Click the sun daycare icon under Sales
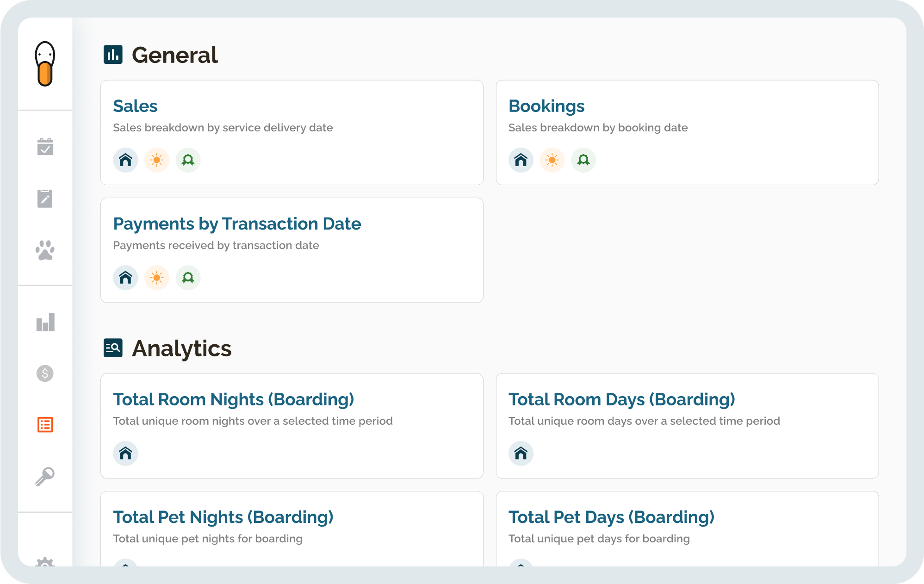This screenshot has height=584, width=924. coord(157,160)
